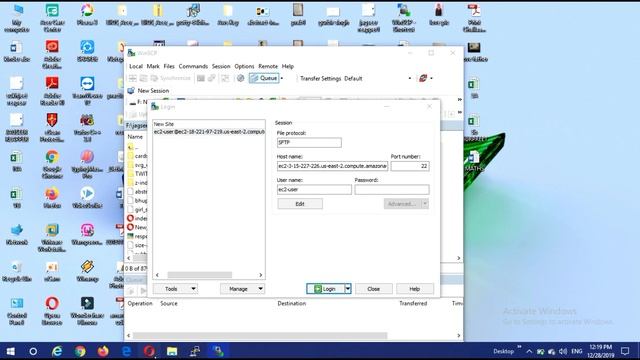Open File Explorer from the taskbar
Viewport: 640px width, 360px height.
[172, 351]
